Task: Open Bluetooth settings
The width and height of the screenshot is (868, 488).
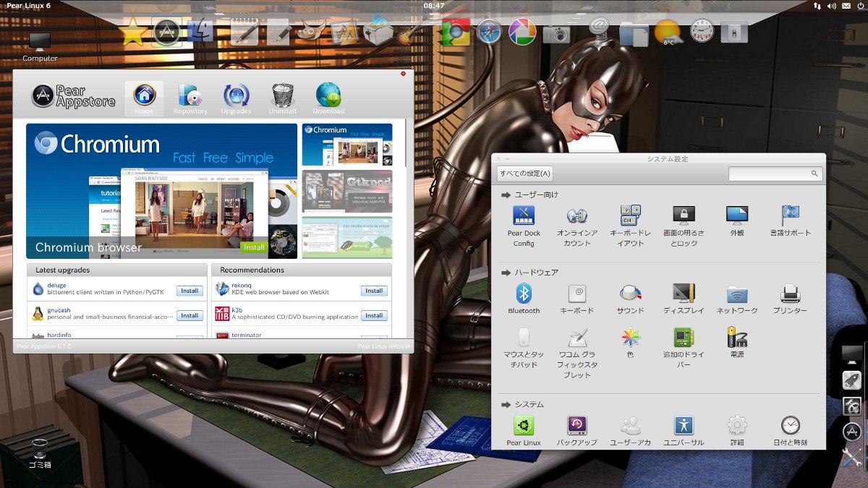Action: click(524, 299)
